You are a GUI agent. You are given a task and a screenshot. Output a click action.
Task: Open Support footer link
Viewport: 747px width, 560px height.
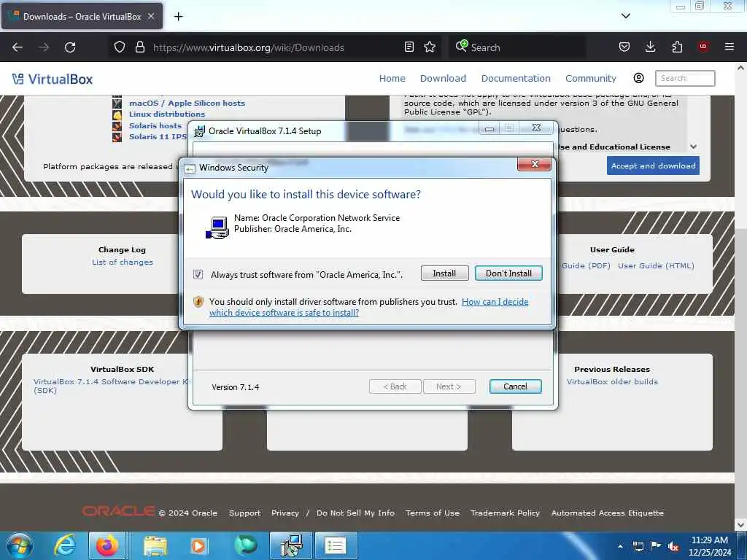tap(244, 513)
